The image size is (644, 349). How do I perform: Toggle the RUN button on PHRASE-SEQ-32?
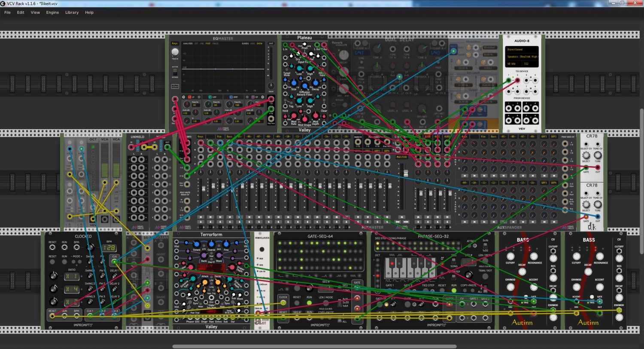pos(453,291)
